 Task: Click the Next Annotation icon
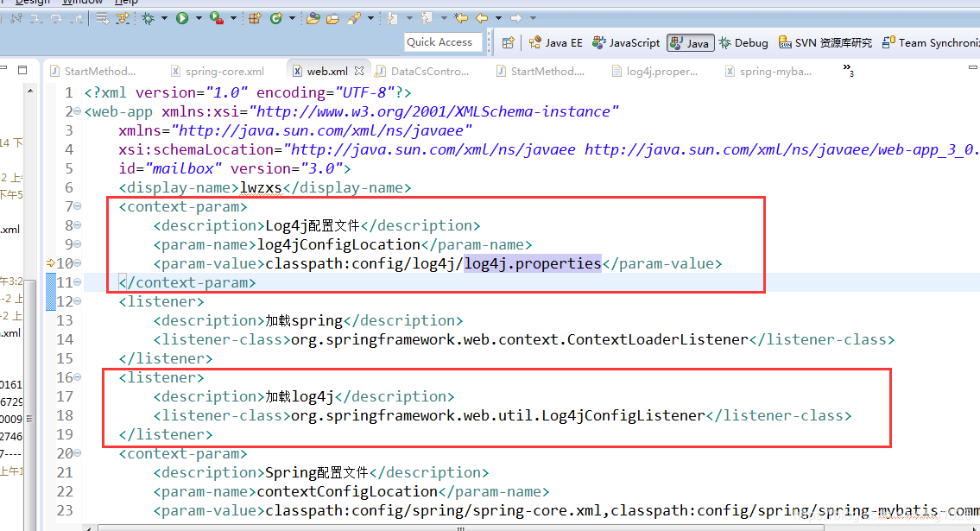(x=392, y=18)
